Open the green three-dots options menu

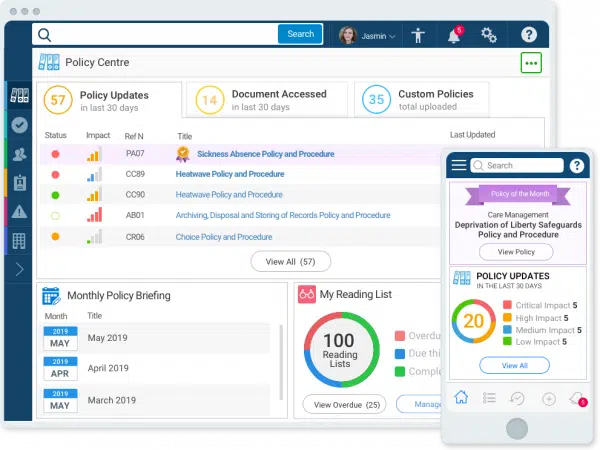(x=531, y=63)
